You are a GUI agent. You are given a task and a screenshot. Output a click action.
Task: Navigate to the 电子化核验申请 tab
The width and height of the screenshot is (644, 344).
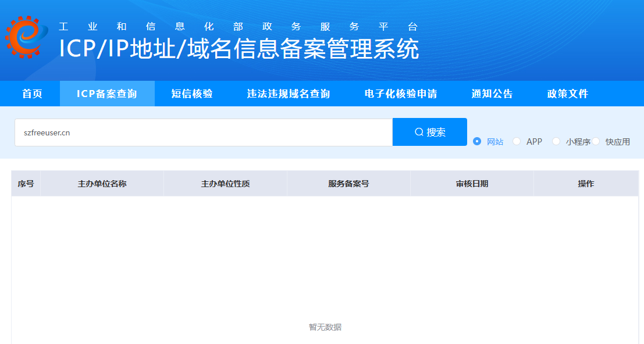[401, 94]
